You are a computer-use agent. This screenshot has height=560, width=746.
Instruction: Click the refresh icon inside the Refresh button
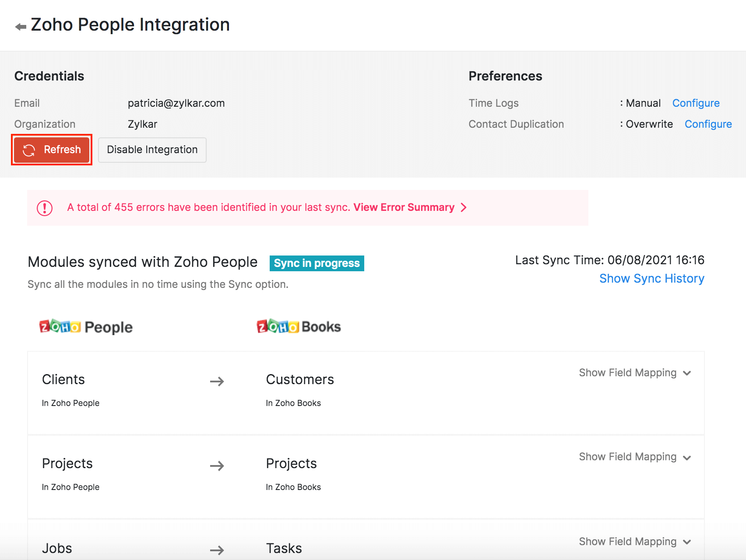(29, 150)
